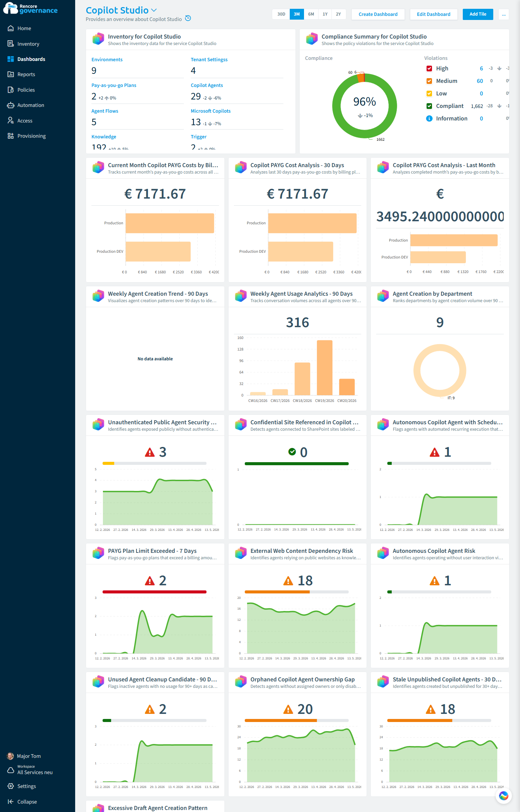Open the Reports sidebar icon
Screen dimensions: 520x812
[x=10, y=74]
